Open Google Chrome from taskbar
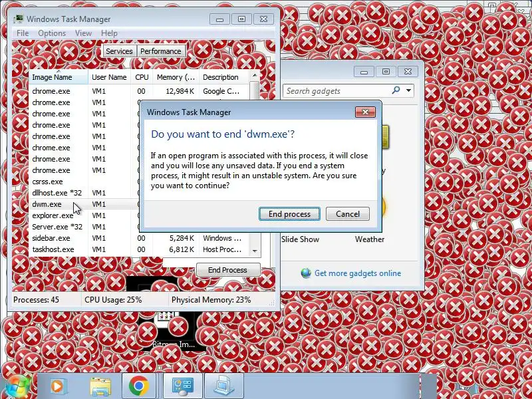Viewport: 532px width, 399px height. [138, 386]
